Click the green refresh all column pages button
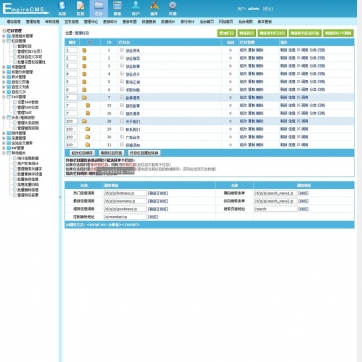The width and height of the screenshot is (362, 362). click(272, 33)
